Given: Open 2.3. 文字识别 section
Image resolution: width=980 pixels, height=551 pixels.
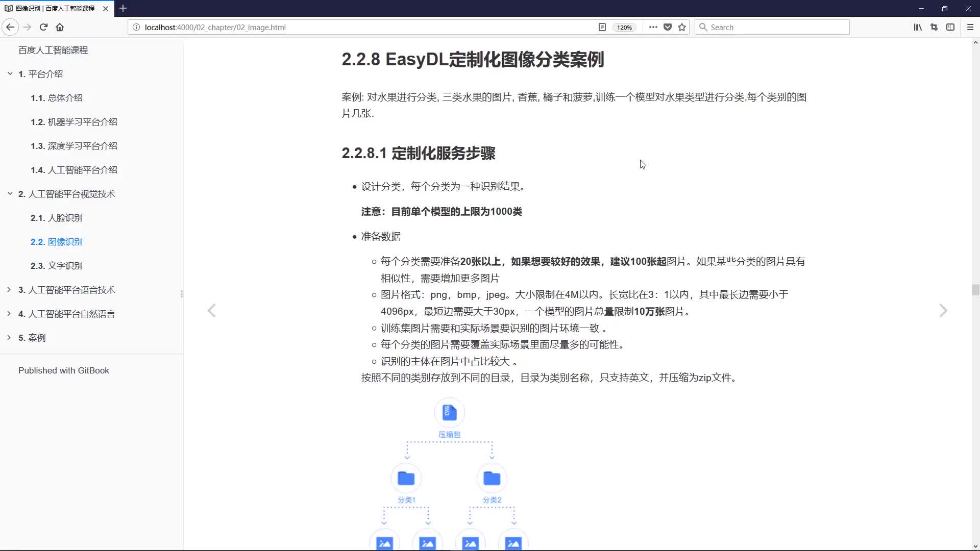Looking at the screenshot, I should (57, 266).
